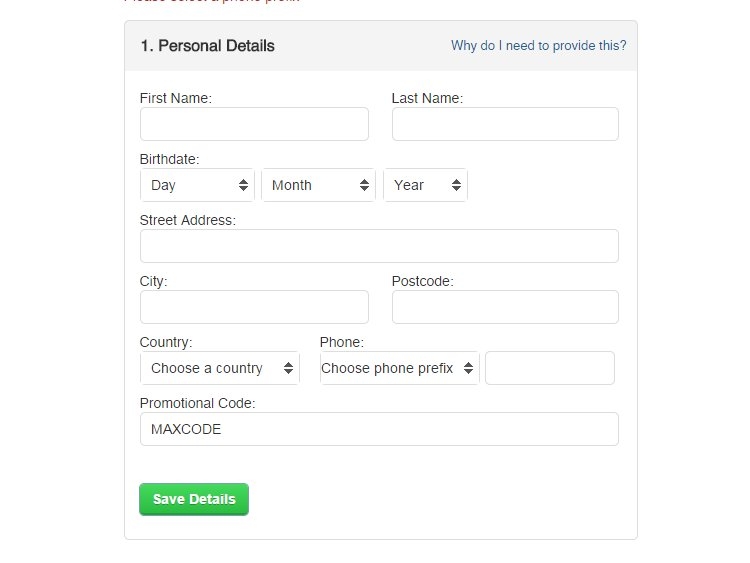Click the "Phone:" label text
Image resolution: width=750 pixels, height=563 pixels.
click(x=342, y=342)
